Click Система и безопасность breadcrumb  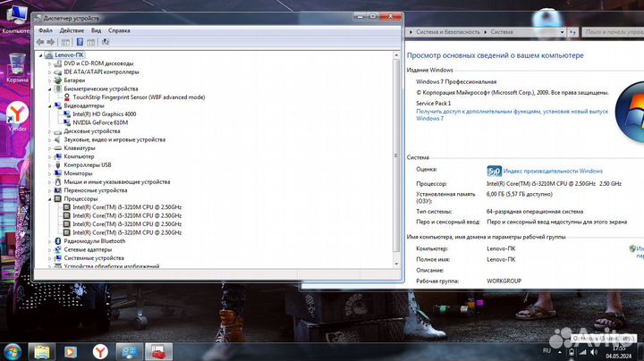[448, 31]
